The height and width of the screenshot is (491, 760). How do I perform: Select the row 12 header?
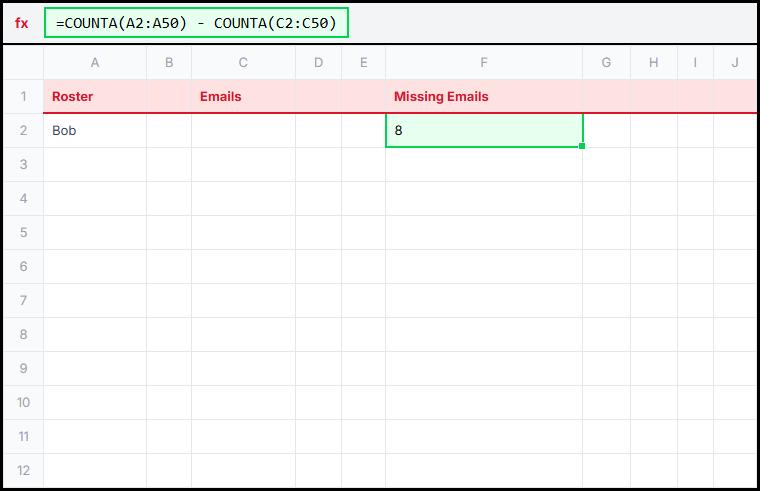[x=23, y=470]
